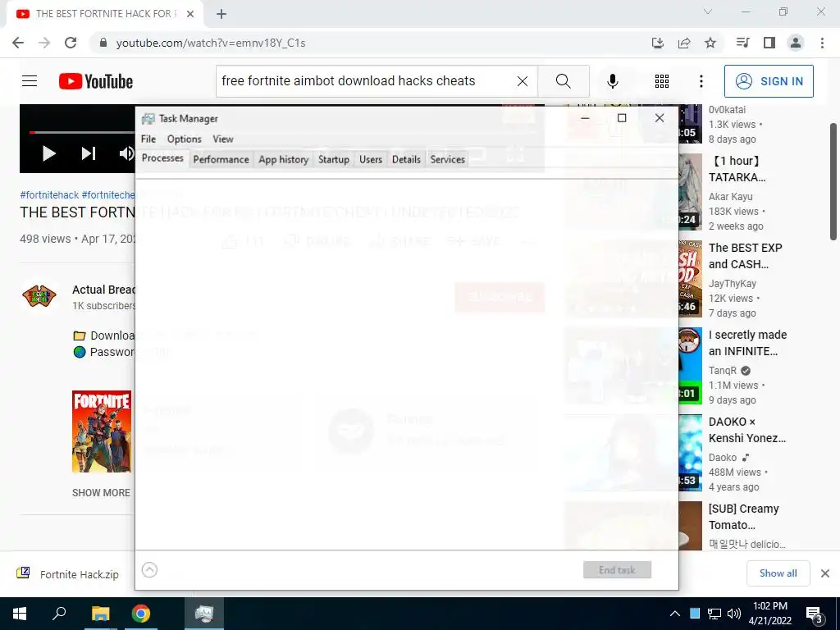The height and width of the screenshot is (630, 840).
Task: Click the install/download icon in address bar
Action: (658, 43)
